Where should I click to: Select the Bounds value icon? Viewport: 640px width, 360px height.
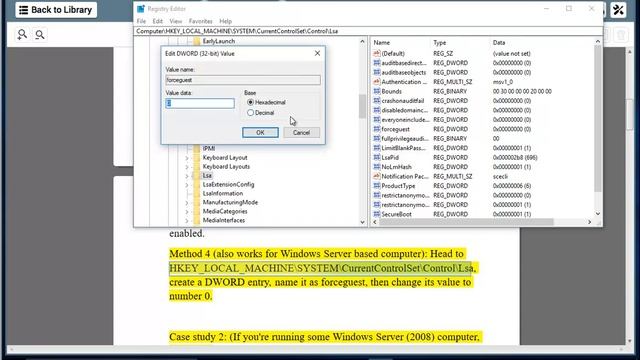coord(377,91)
